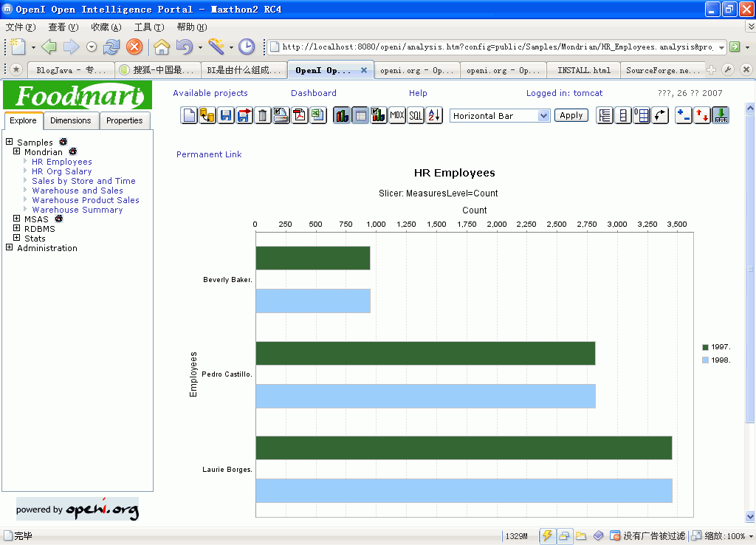This screenshot has height=545, width=756.
Task: Open the Help link
Action: click(x=418, y=93)
